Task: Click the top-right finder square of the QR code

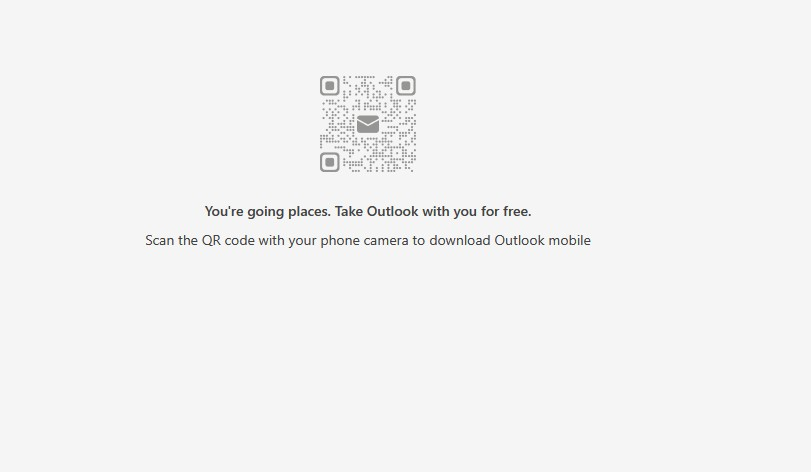Action: tap(406, 86)
